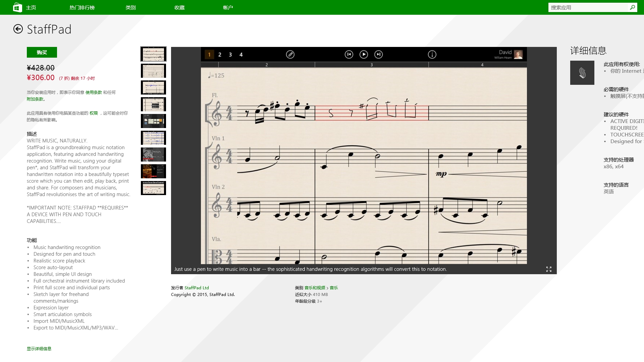Click the x86, x64 processor text
This screenshot has height=362, width=644.
[x=613, y=167]
